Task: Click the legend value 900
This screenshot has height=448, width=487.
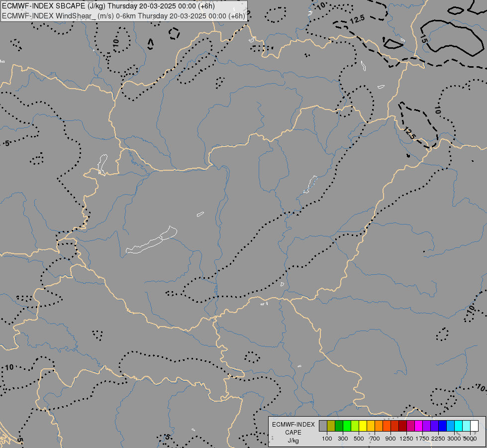Action: click(x=390, y=439)
